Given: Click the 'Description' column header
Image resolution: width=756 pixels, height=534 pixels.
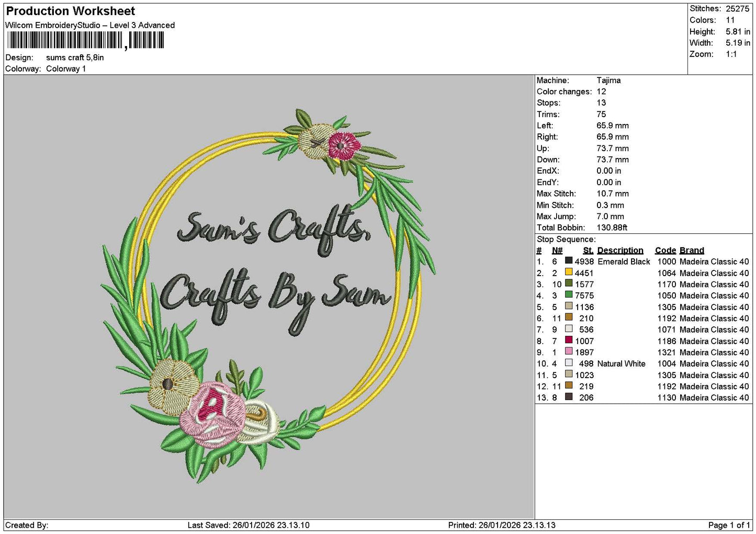Looking at the screenshot, I should (620, 251).
